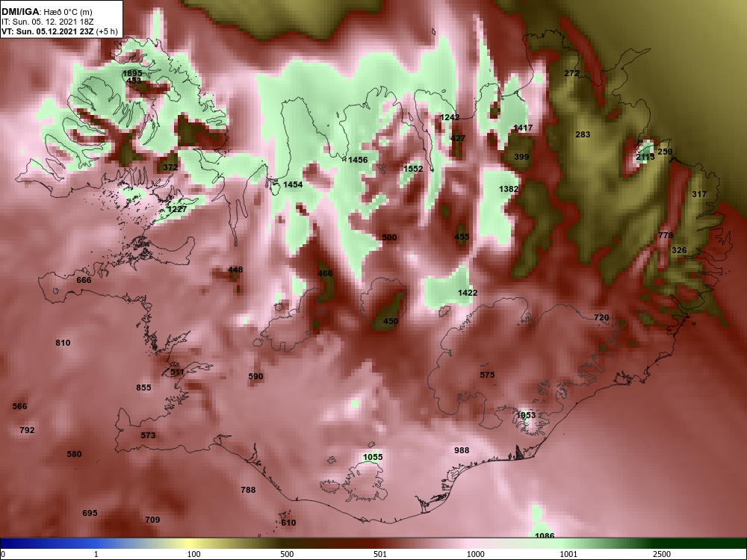Screen dimensions: 747x560
Task: Click the 100 label on the color scale
Action: (x=193, y=554)
